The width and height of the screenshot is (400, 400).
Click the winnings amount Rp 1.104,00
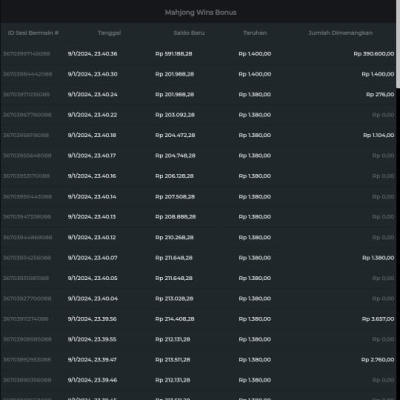(x=379, y=135)
